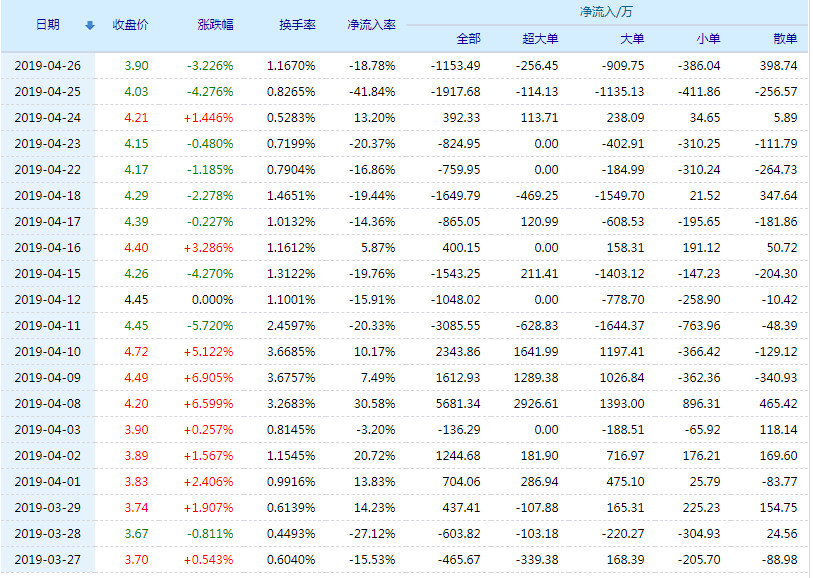Screen dimensions: 813x578
Task: Sort by the 收盘价 column header
Action: (130, 25)
